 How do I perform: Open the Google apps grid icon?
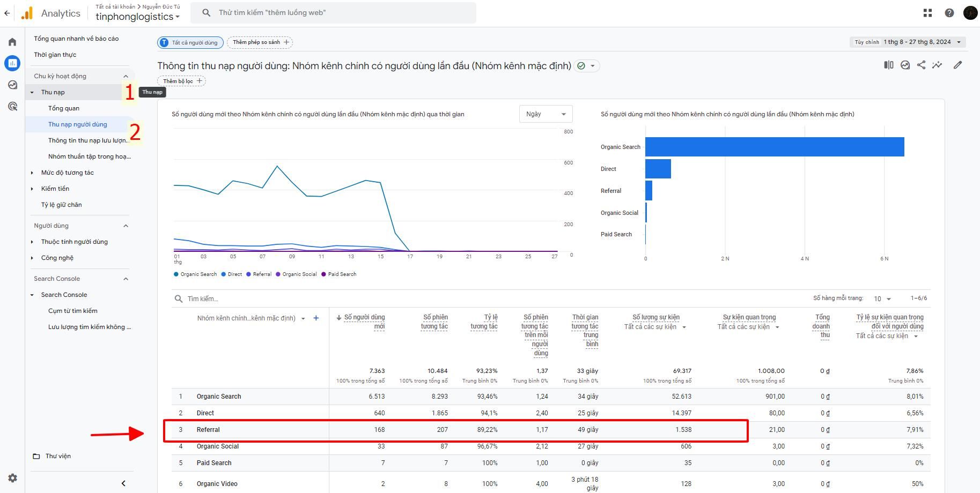coord(927,13)
